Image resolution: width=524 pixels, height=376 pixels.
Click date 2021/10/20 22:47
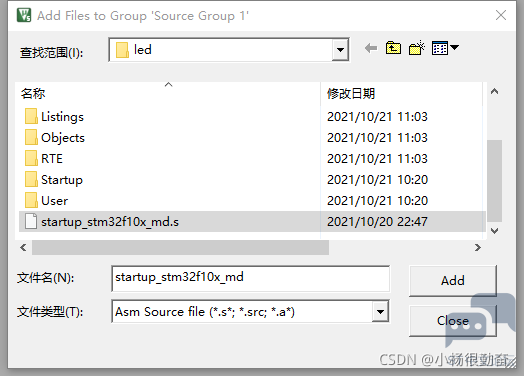[x=377, y=222]
